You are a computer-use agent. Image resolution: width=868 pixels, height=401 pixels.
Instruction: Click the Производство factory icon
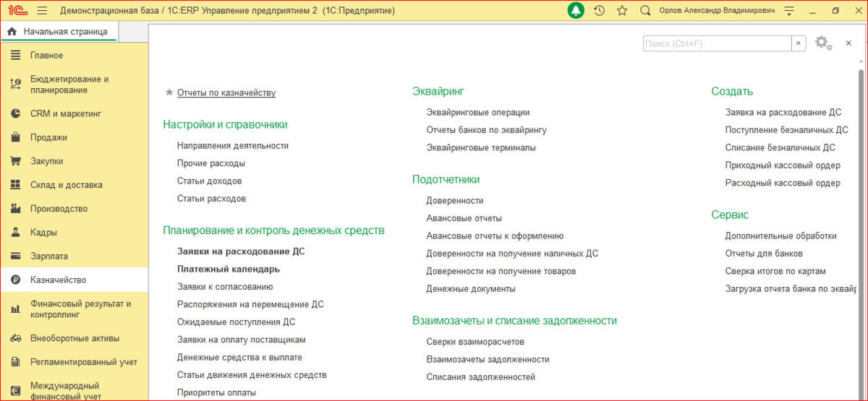click(x=15, y=209)
